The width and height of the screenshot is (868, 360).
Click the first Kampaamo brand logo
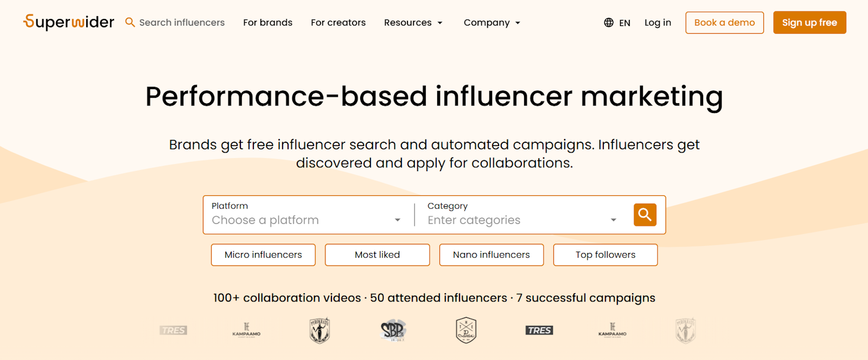click(246, 330)
